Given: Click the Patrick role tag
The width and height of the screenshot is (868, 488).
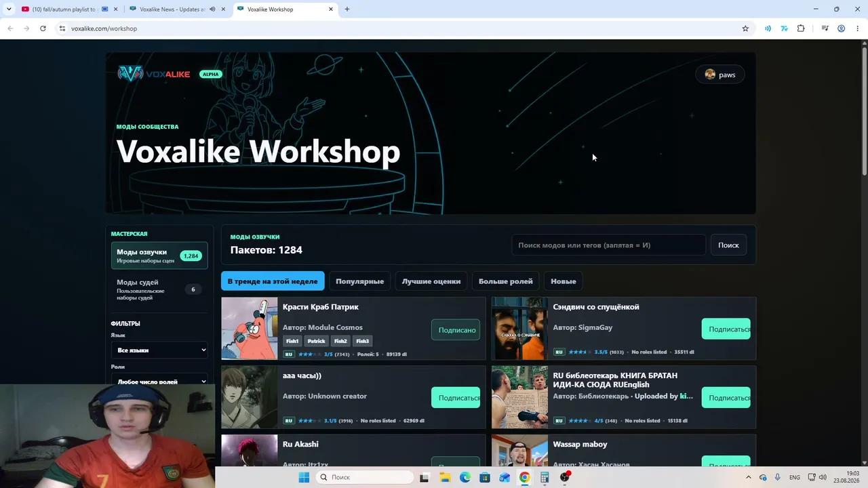Looking at the screenshot, I should tap(316, 341).
